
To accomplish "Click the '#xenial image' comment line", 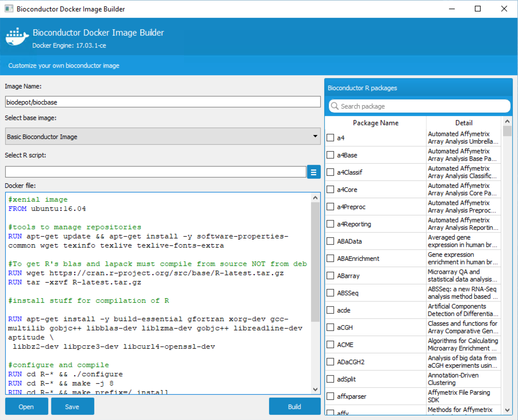I will [38, 199].
